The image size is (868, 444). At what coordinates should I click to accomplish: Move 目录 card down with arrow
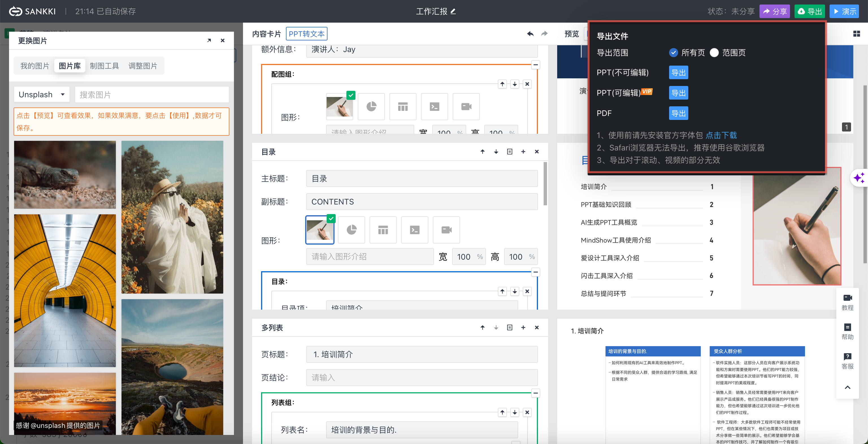[x=496, y=152]
